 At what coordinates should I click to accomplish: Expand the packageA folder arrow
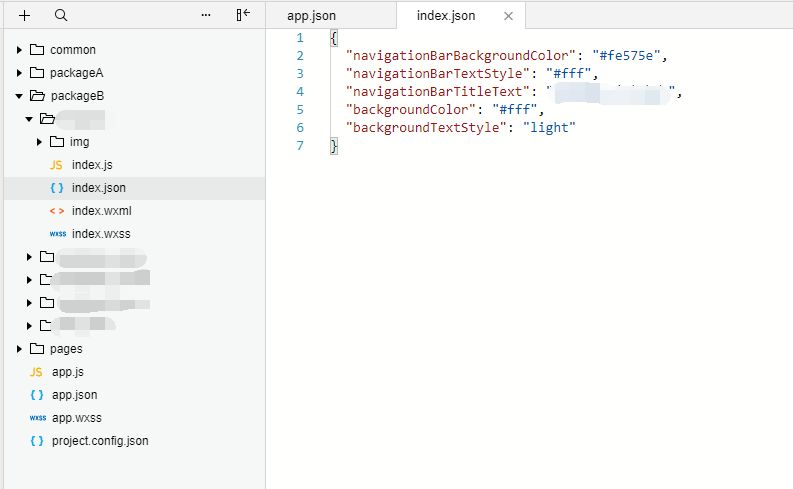click(19, 73)
